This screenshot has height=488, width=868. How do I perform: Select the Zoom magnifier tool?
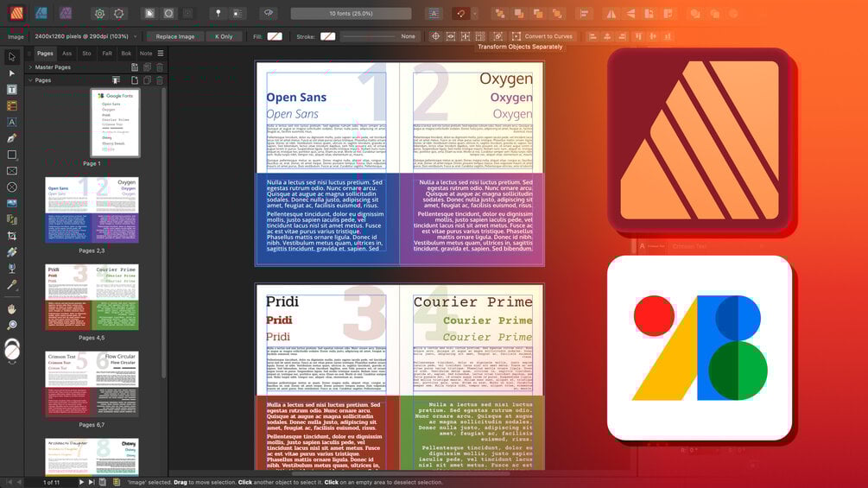point(11,325)
